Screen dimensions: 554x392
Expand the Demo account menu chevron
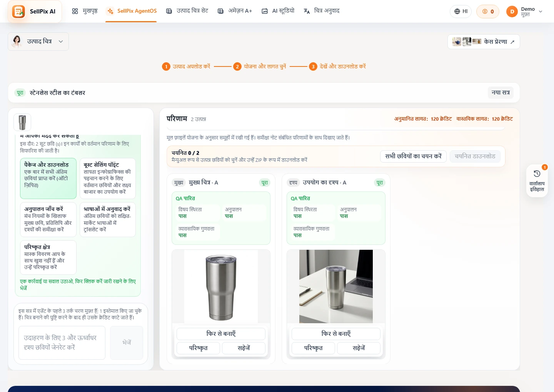[x=541, y=12]
